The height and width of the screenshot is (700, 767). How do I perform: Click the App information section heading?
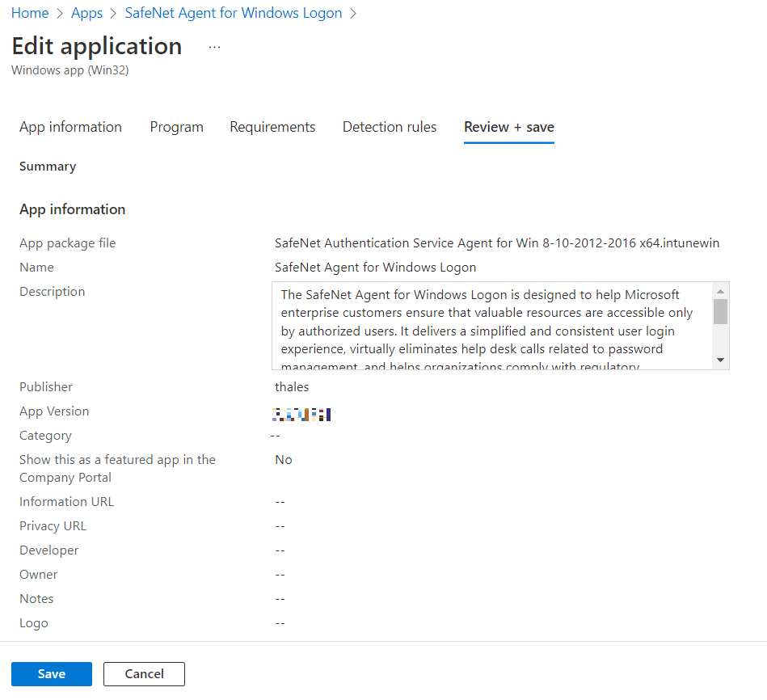[x=73, y=209]
